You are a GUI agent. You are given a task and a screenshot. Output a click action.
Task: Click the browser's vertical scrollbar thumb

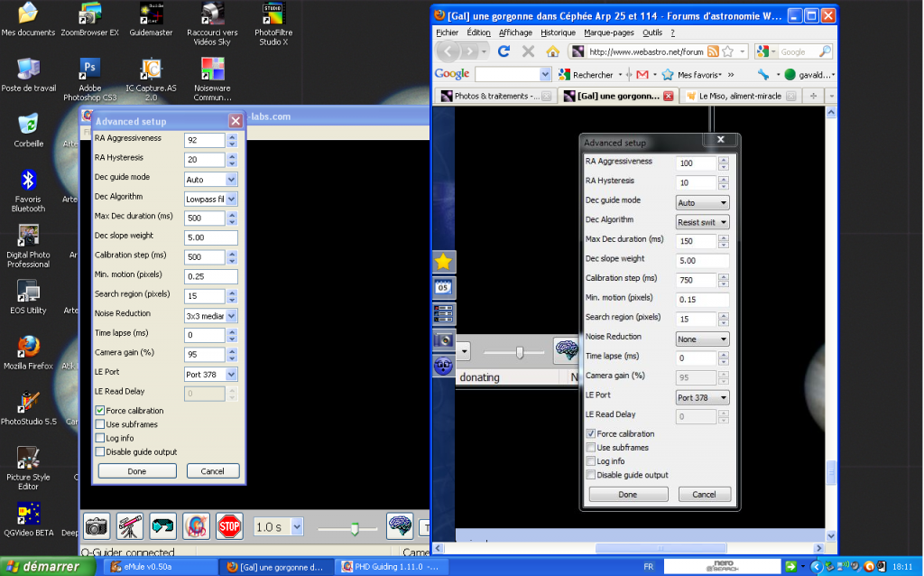831,471
